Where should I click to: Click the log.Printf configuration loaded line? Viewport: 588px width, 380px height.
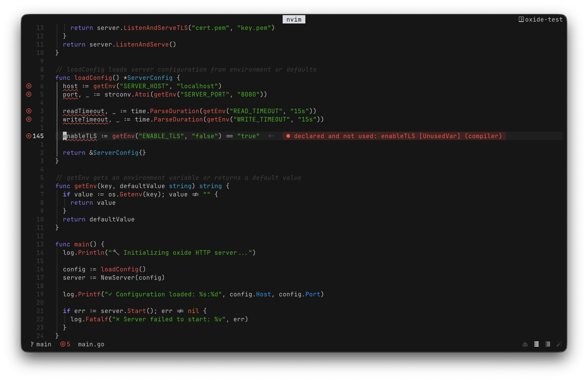point(194,294)
